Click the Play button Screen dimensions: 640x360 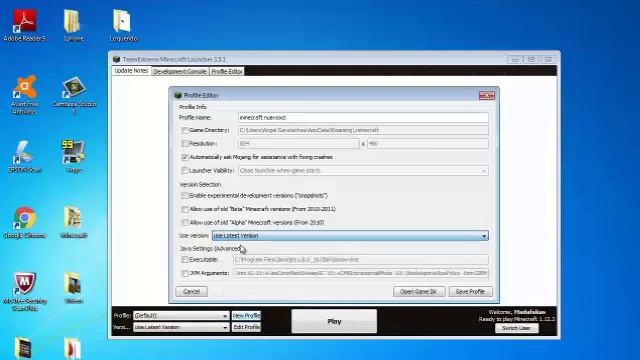pos(334,321)
